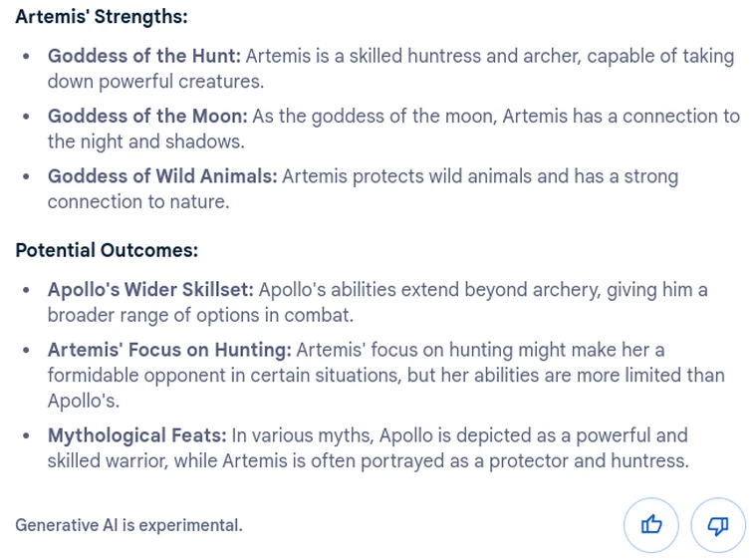Click the "Generative AI is experimental." notice
752x560 pixels.
(128, 525)
